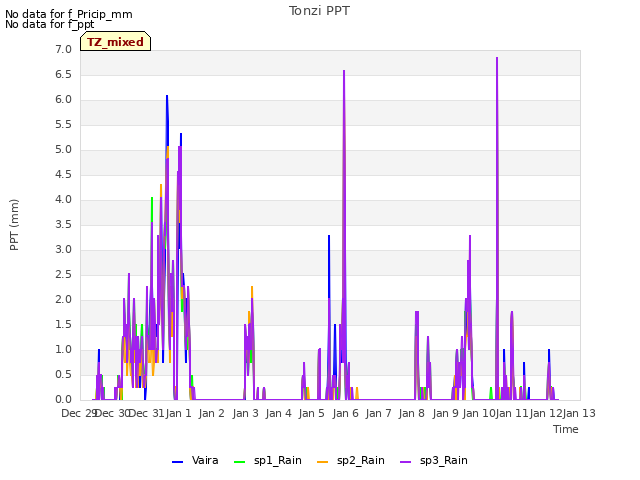This screenshot has height=480, width=640.
Task: Click the green sp1_Rain legend swatch
Action: [x=240, y=462]
